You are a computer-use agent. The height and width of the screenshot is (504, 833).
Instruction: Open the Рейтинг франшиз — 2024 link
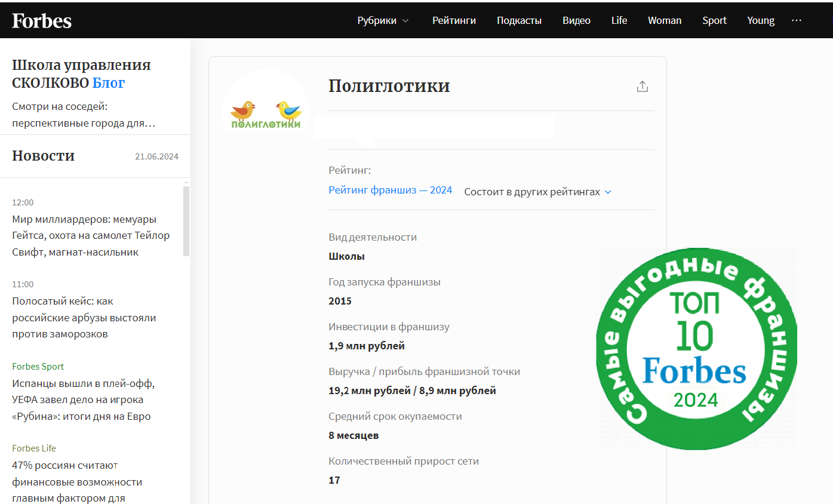coord(391,190)
